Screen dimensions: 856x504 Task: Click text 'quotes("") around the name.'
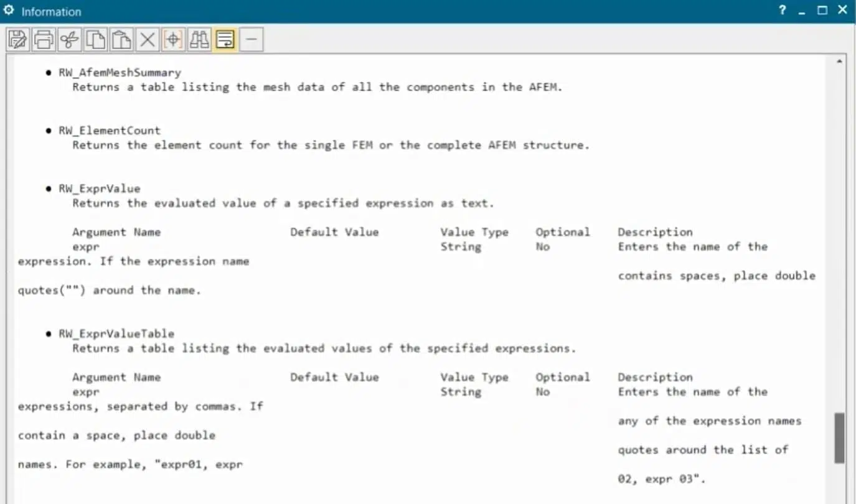(x=110, y=290)
